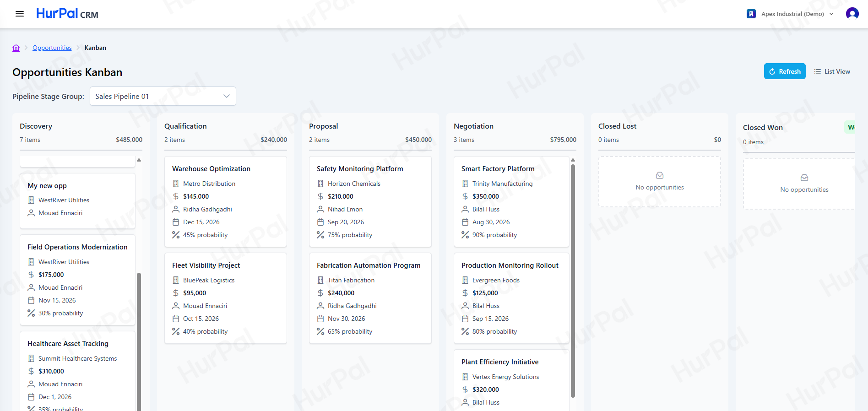Click the dollar icon beside $240,000
This screenshot has height=411, width=868.
pyautogui.click(x=320, y=293)
